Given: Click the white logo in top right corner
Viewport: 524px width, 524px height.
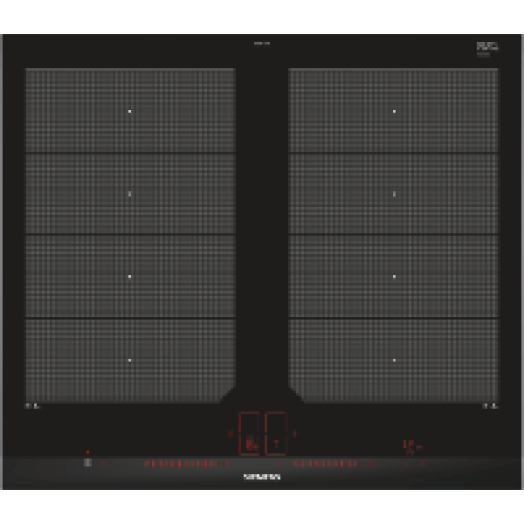Looking at the screenshot, I should point(487,46).
